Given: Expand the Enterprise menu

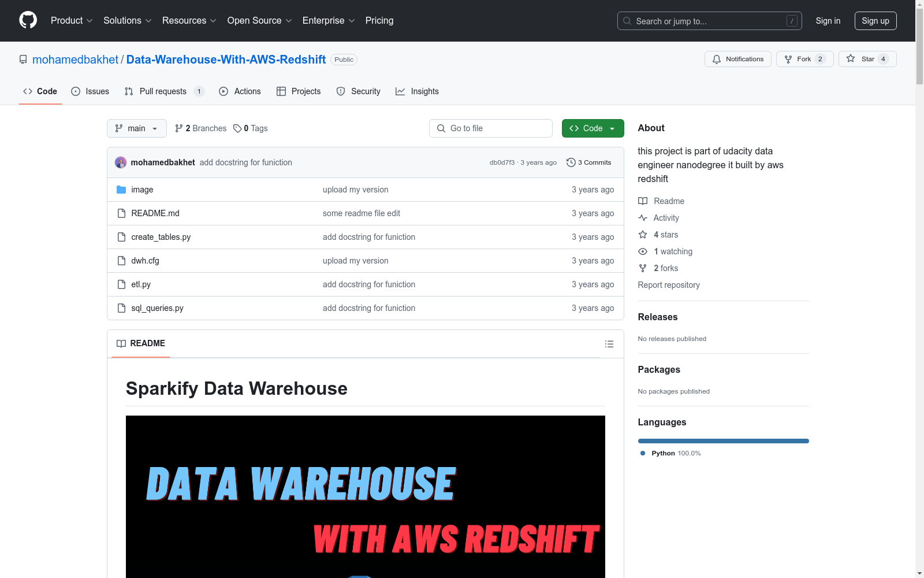Looking at the screenshot, I should pos(329,21).
